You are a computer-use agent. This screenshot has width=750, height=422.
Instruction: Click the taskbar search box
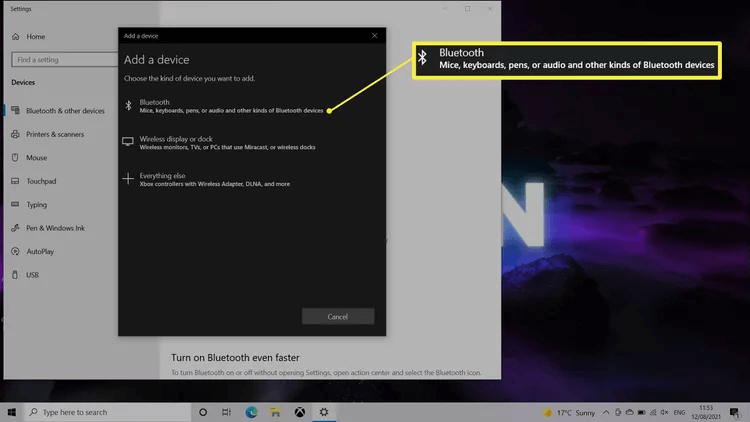[x=100, y=412]
